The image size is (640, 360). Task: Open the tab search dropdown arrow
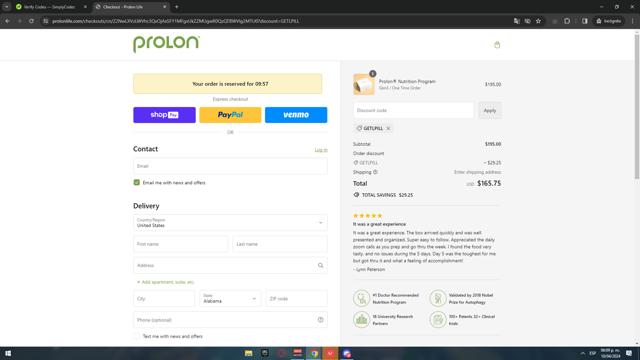[7, 7]
